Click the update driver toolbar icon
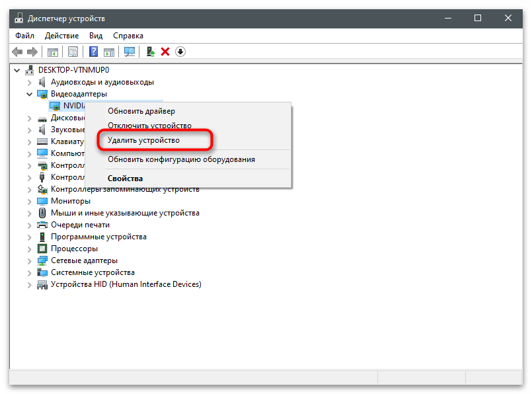The image size is (532, 394). (151, 52)
